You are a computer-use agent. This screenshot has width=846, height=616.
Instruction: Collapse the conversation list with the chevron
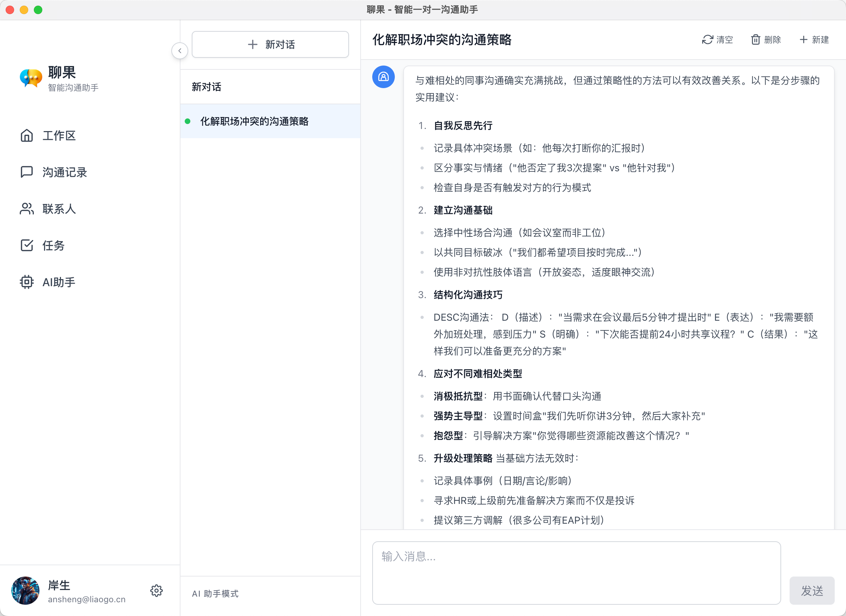click(x=180, y=50)
